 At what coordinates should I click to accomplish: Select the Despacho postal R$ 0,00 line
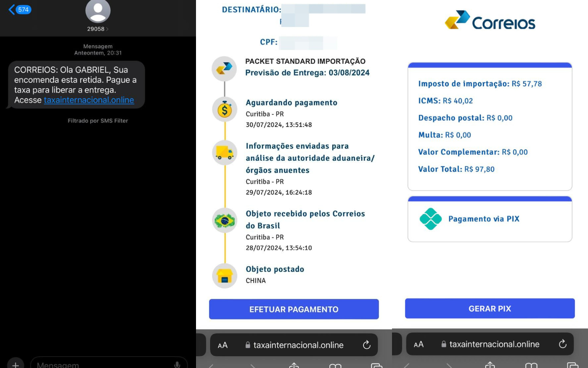tap(465, 118)
